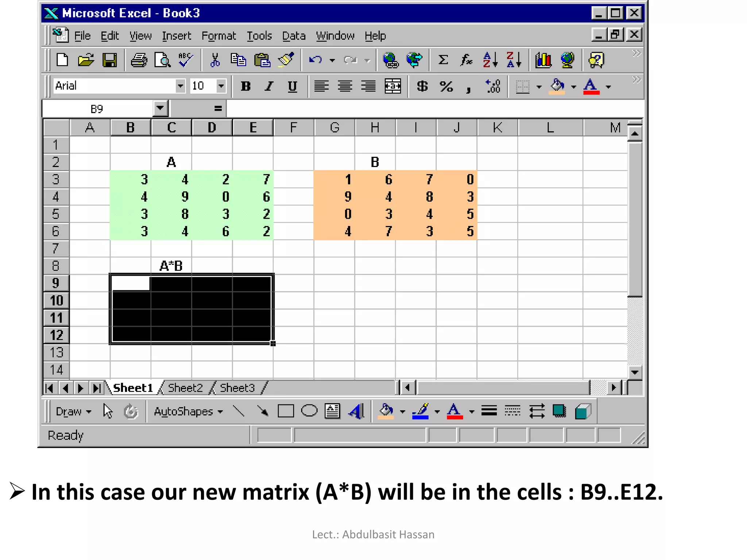Open the Name Box dropdown arrow

point(160,108)
